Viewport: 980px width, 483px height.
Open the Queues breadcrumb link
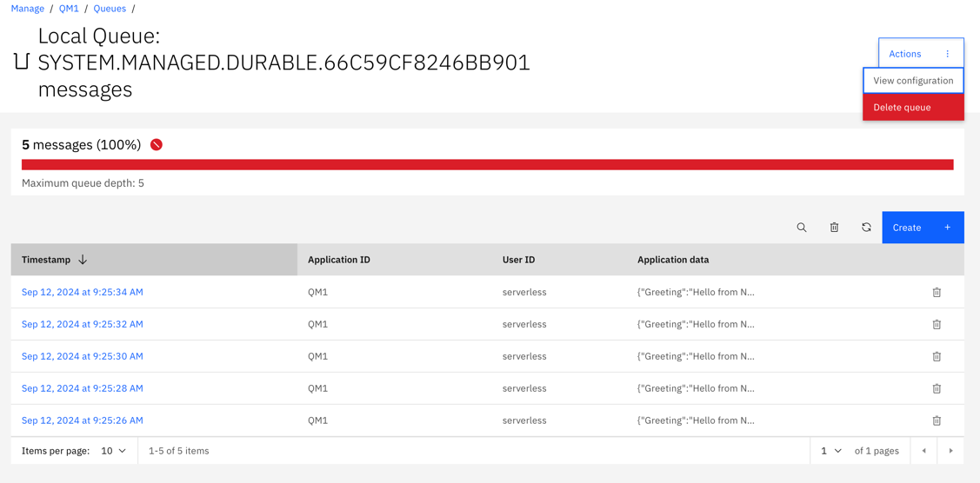(x=110, y=9)
